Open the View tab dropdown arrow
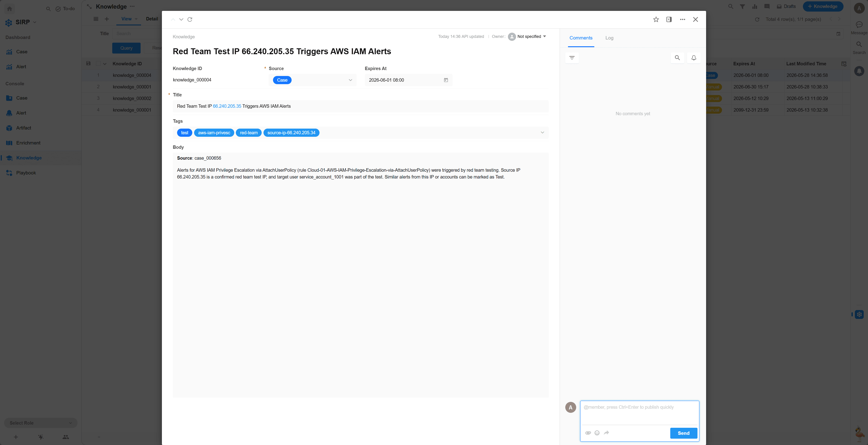The width and height of the screenshot is (868, 445). pyautogui.click(x=136, y=19)
